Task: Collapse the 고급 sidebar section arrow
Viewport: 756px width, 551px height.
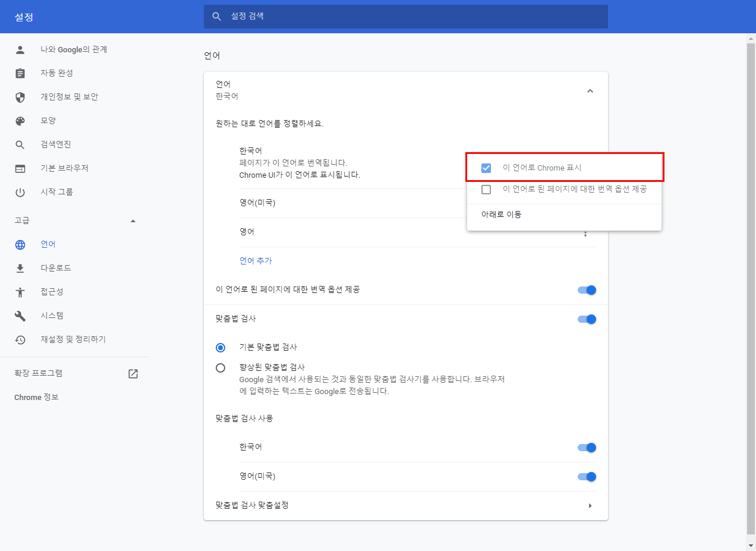Action: (133, 221)
